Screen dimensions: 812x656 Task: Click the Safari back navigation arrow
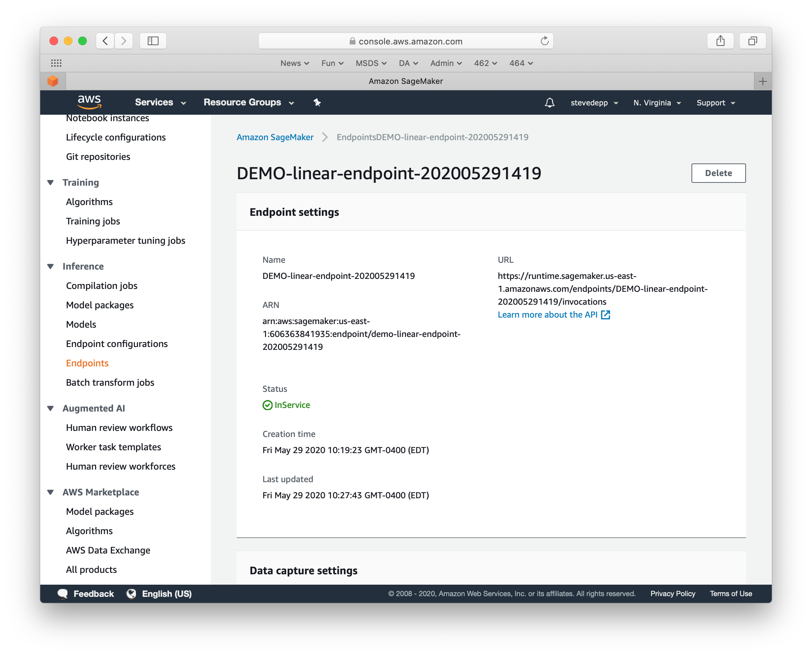click(x=105, y=41)
